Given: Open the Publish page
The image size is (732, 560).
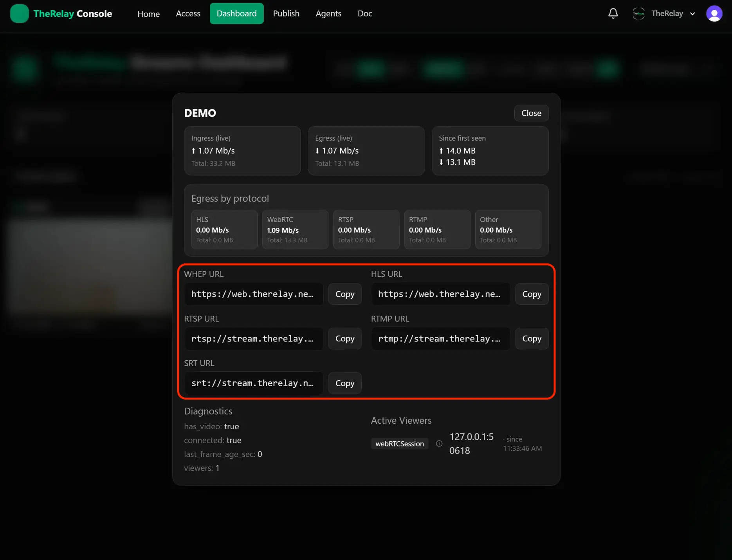Looking at the screenshot, I should point(286,14).
